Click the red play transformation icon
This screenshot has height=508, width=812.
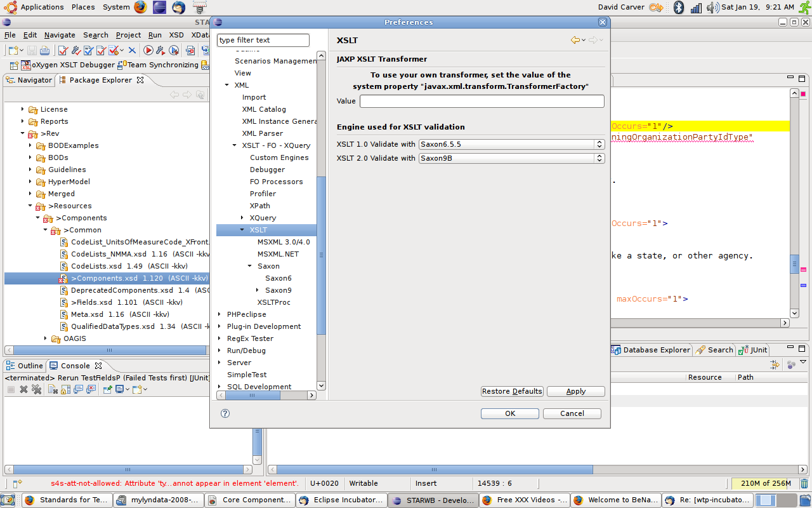point(148,50)
